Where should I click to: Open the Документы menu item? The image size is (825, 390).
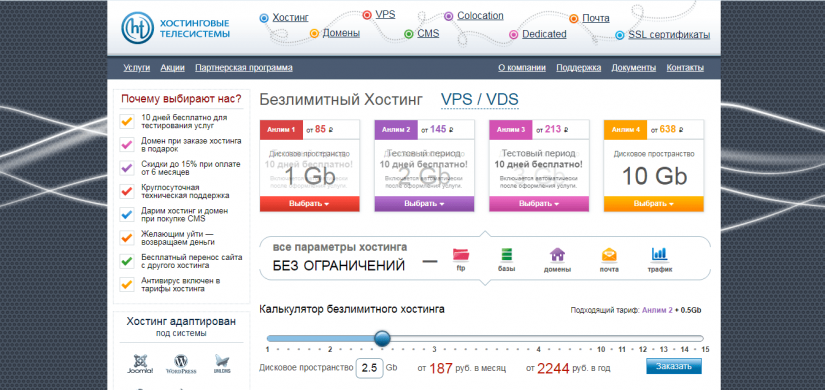click(633, 68)
